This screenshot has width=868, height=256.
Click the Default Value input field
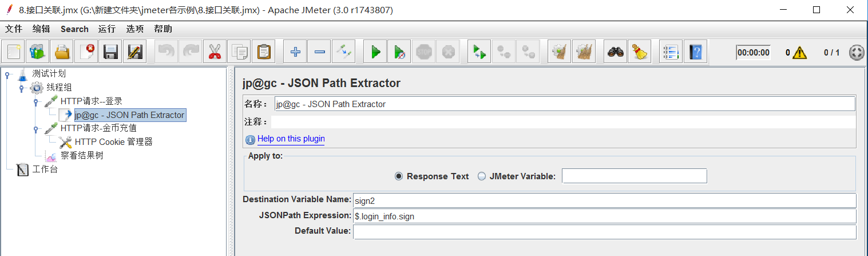tap(605, 231)
